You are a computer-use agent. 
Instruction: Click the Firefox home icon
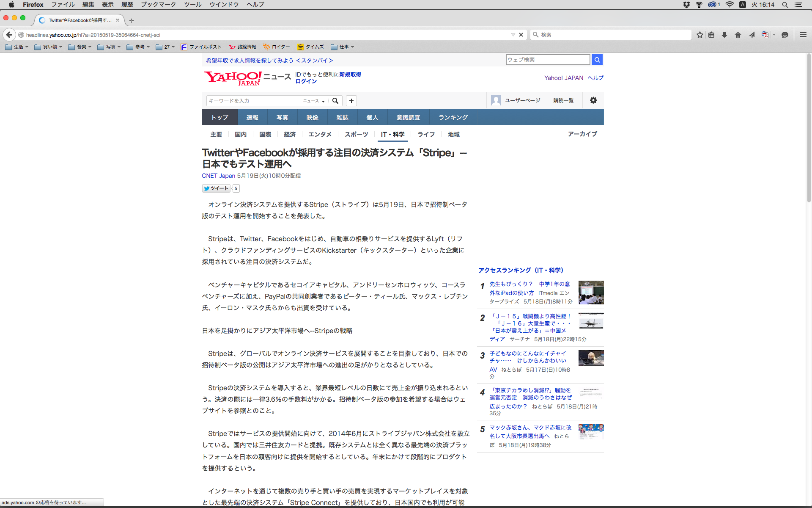pyautogui.click(x=738, y=35)
